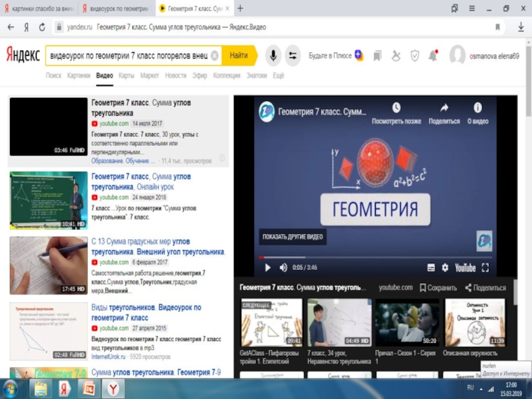
Task: Start voice search with the microphone icon
Action: pyautogui.click(x=273, y=55)
